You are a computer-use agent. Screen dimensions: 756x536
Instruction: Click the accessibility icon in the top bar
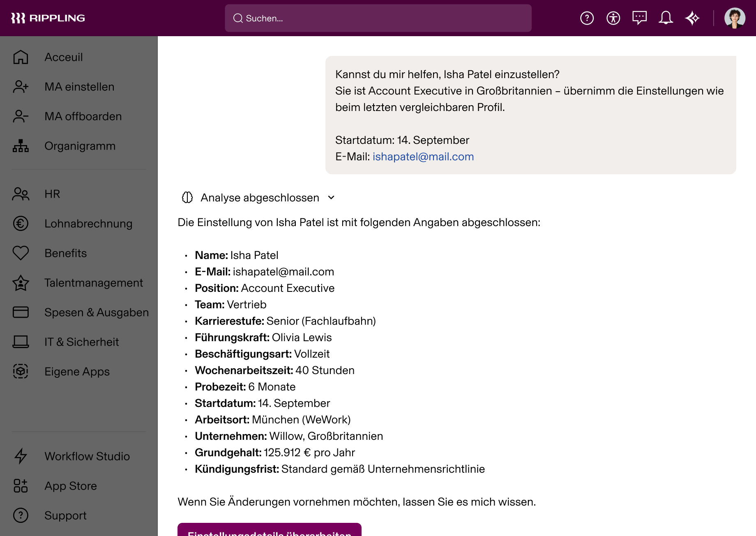coord(613,18)
